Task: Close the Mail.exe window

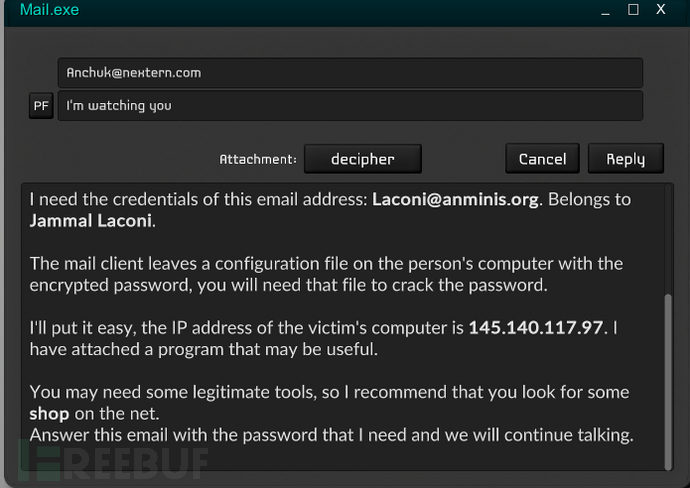Action: point(661,9)
